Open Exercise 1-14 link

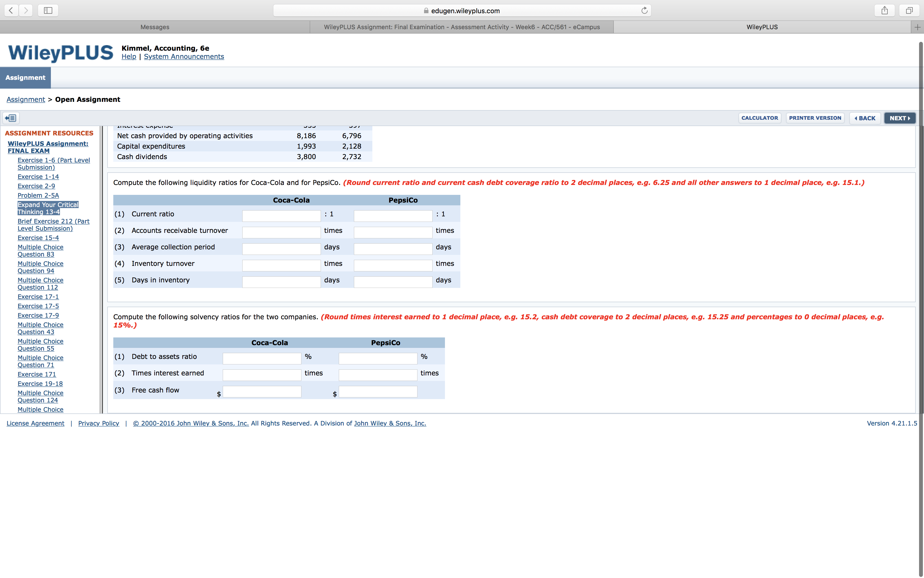tap(38, 177)
